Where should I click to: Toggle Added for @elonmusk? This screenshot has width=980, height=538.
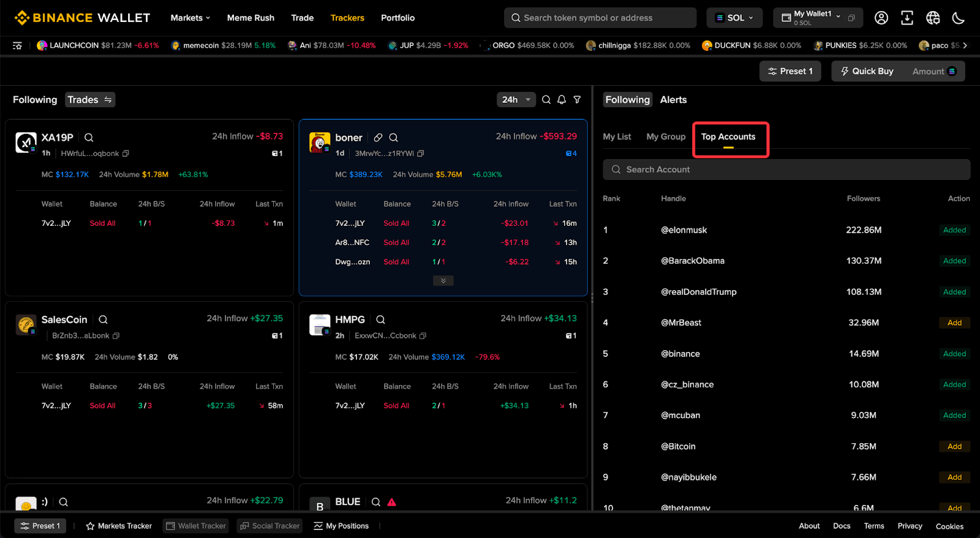coord(954,230)
